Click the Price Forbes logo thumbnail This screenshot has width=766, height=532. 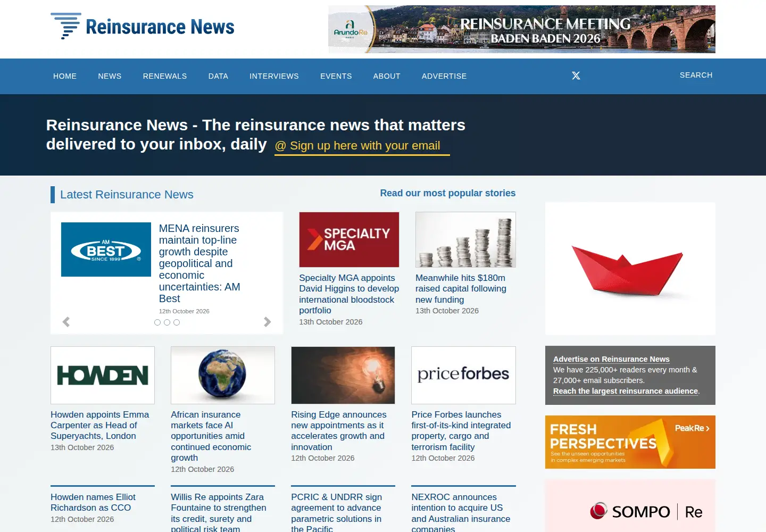pos(463,375)
